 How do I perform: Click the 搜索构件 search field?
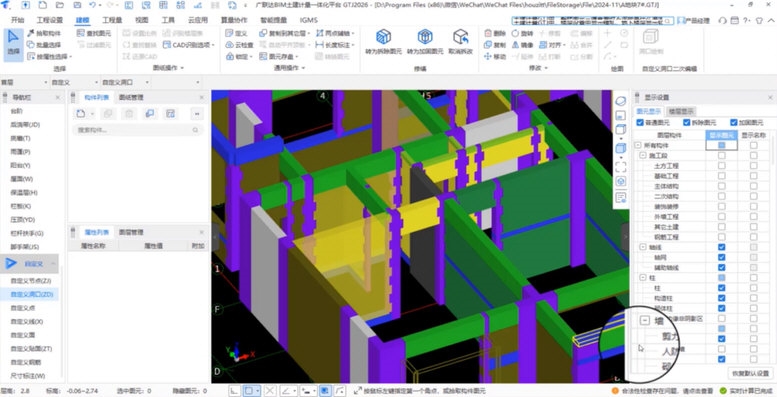click(x=137, y=130)
